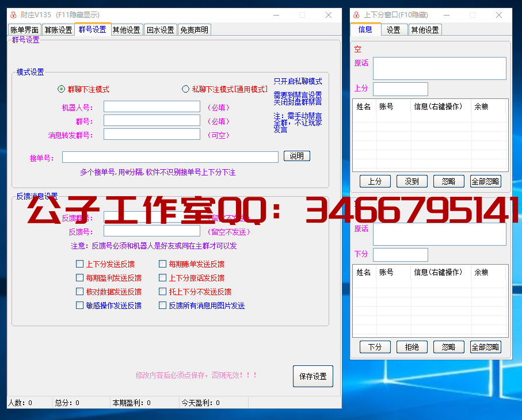Focus the 群号 input field
Viewport: 522px width, 420px height.
click(x=152, y=120)
